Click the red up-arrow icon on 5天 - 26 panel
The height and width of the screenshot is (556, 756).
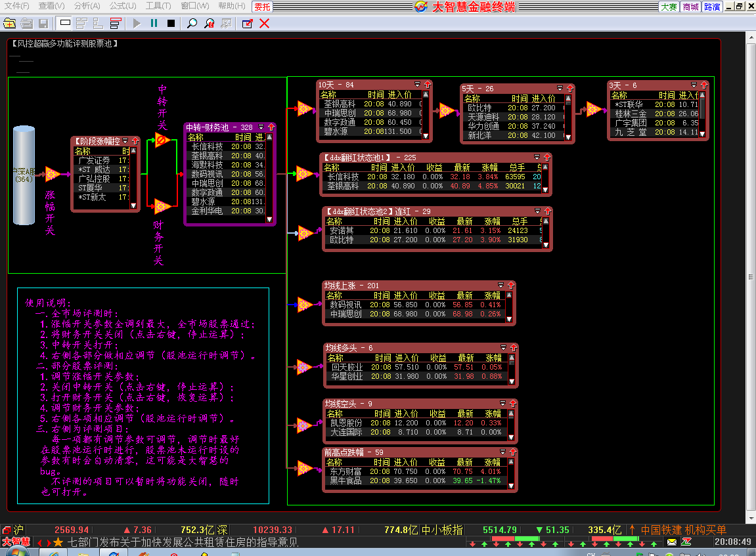click(x=570, y=88)
